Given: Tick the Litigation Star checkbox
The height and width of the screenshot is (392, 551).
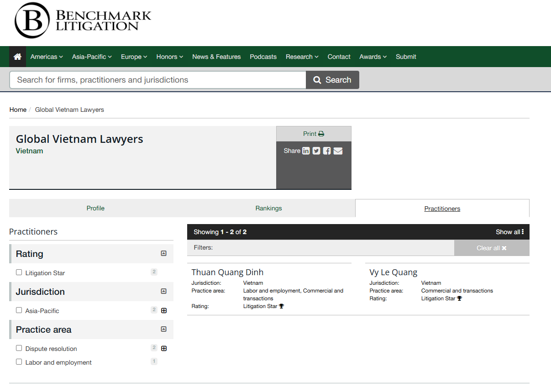Looking at the screenshot, I should (19, 272).
